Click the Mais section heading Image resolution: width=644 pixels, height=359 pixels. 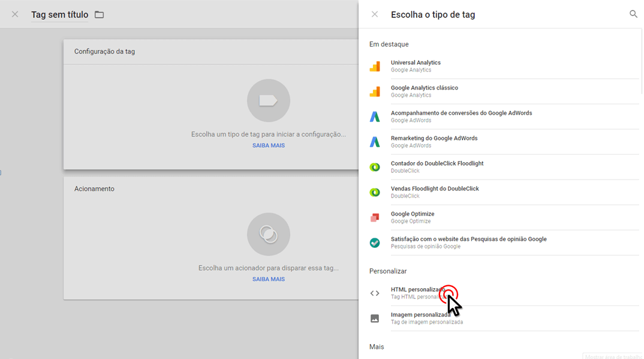pos(377,346)
